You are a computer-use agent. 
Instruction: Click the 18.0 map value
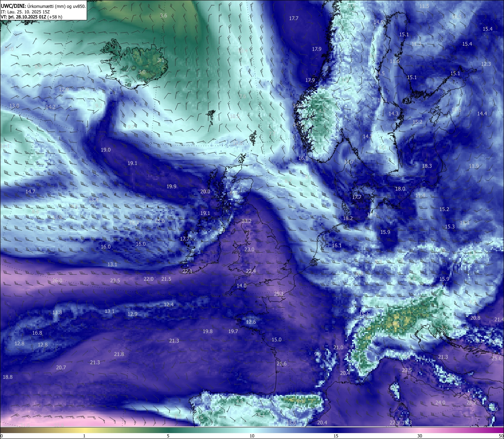(400, 189)
